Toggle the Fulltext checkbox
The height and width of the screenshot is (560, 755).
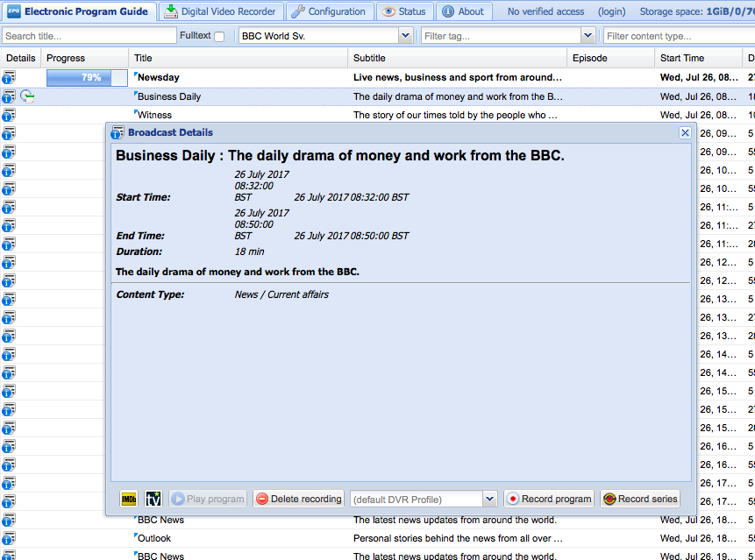coord(219,36)
